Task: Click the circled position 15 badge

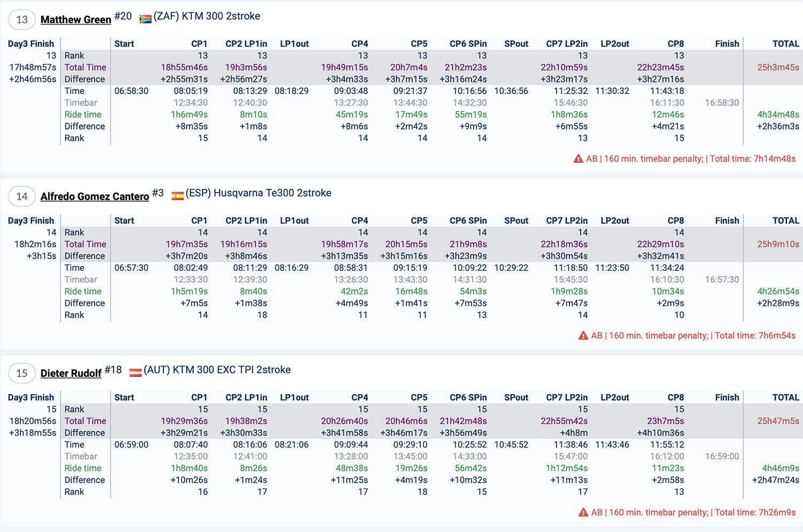Action: [22, 373]
